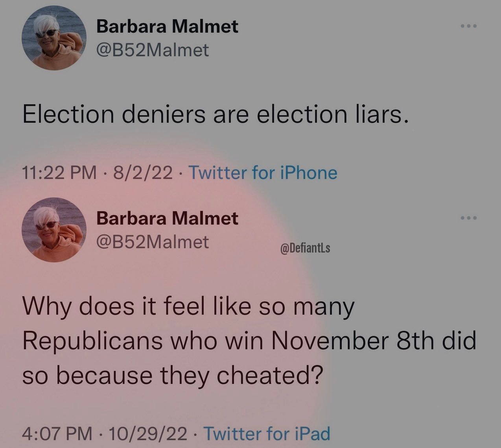Open more options on Republicans cheated tweet
Viewport: 501px width, 448px height.
pos(469,218)
